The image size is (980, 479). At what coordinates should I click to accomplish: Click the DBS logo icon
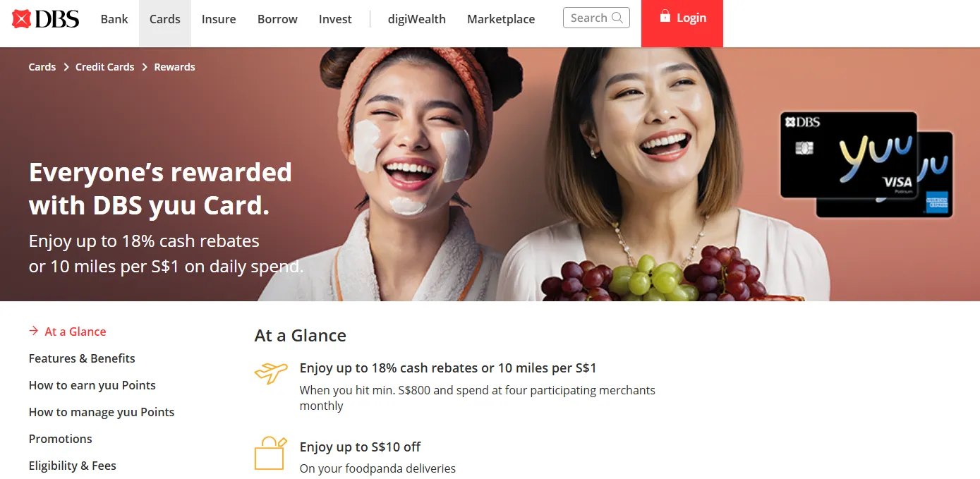point(22,19)
